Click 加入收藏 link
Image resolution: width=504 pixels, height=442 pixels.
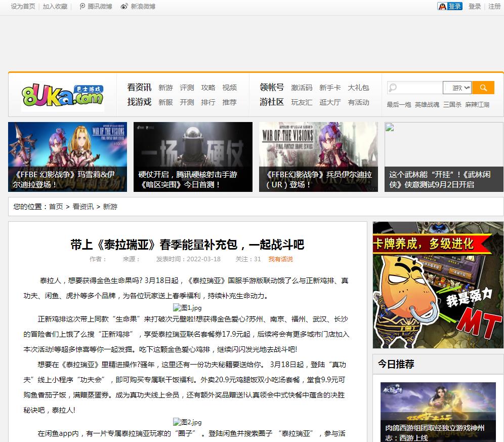coord(55,6)
